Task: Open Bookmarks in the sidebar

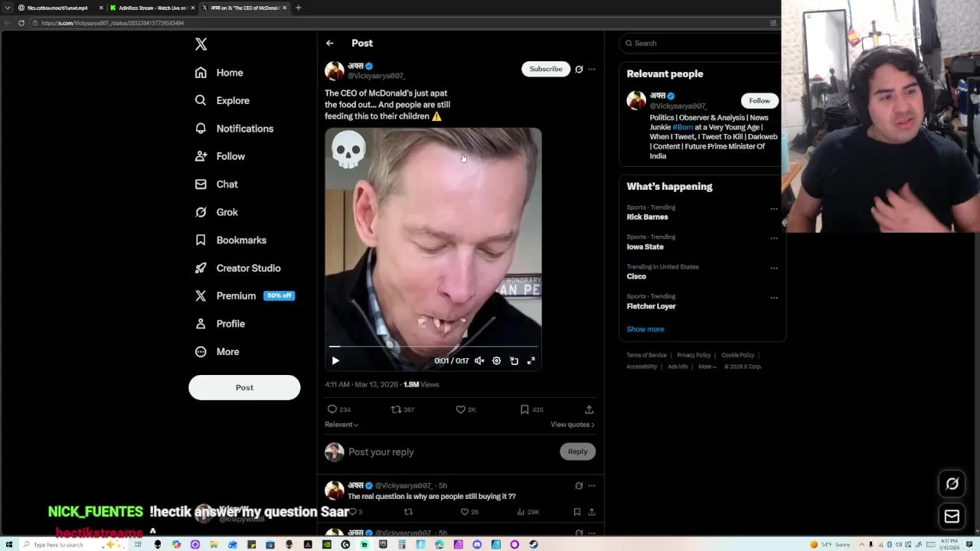Action: coord(230,240)
